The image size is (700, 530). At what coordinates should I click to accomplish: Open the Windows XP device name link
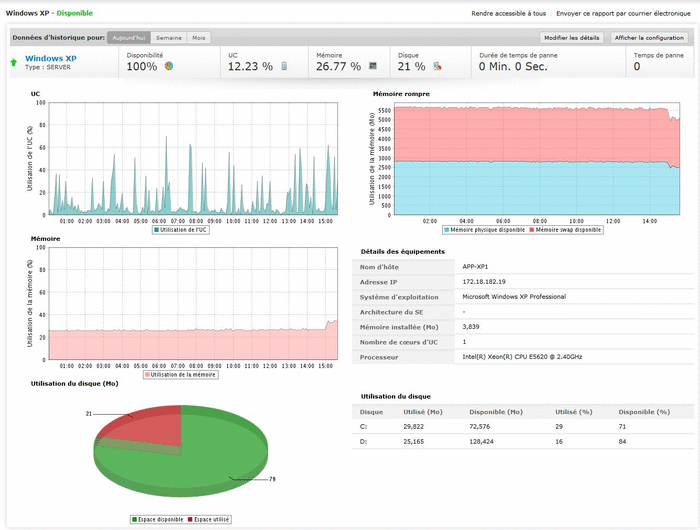pos(50,58)
